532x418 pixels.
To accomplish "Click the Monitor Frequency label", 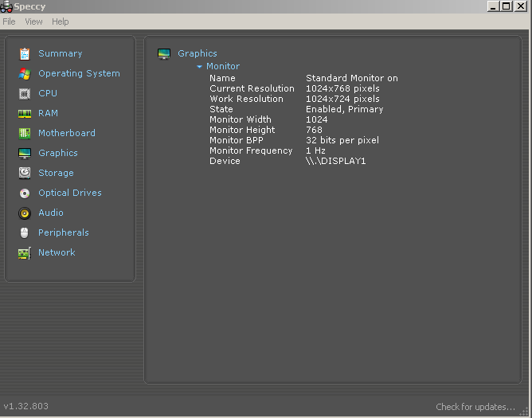I will click(x=251, y=150).
